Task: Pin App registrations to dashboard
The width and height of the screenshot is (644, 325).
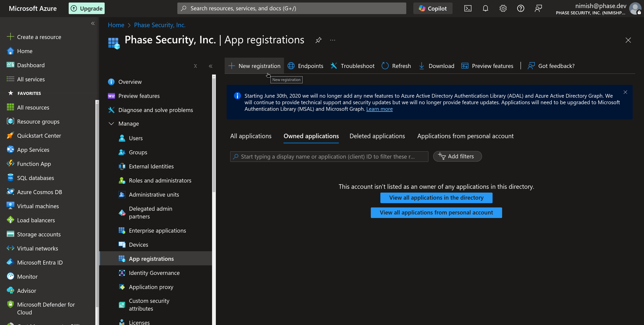Action: pos(318,40)
